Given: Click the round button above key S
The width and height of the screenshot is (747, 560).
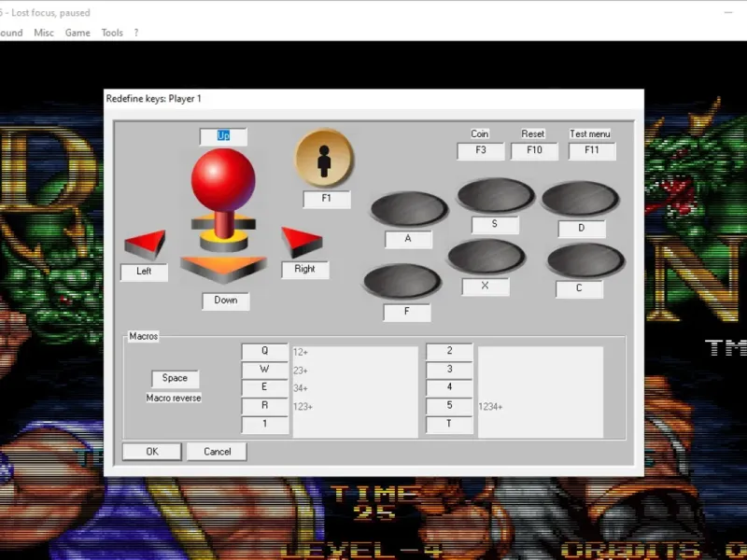Looking at the screenshot, I should 496,195.
